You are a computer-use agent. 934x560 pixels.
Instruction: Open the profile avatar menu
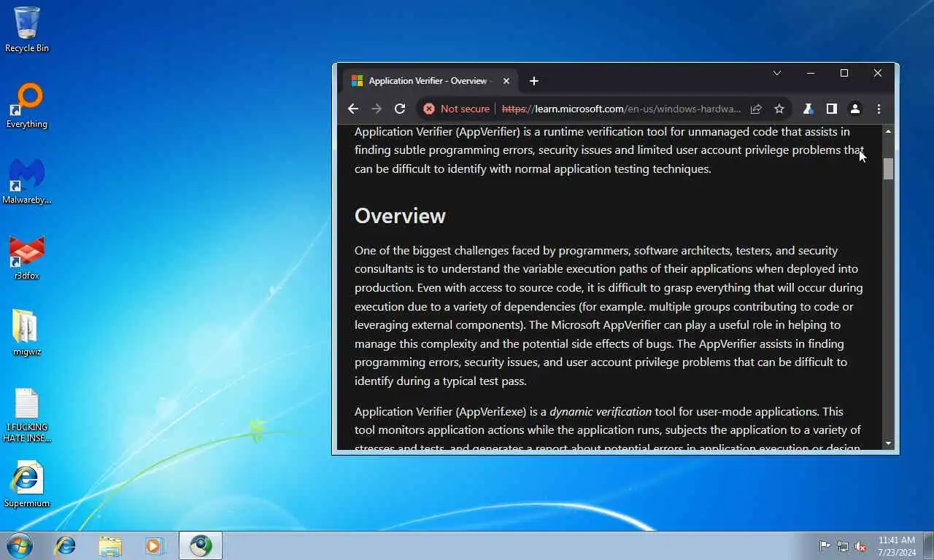(855, 109)
